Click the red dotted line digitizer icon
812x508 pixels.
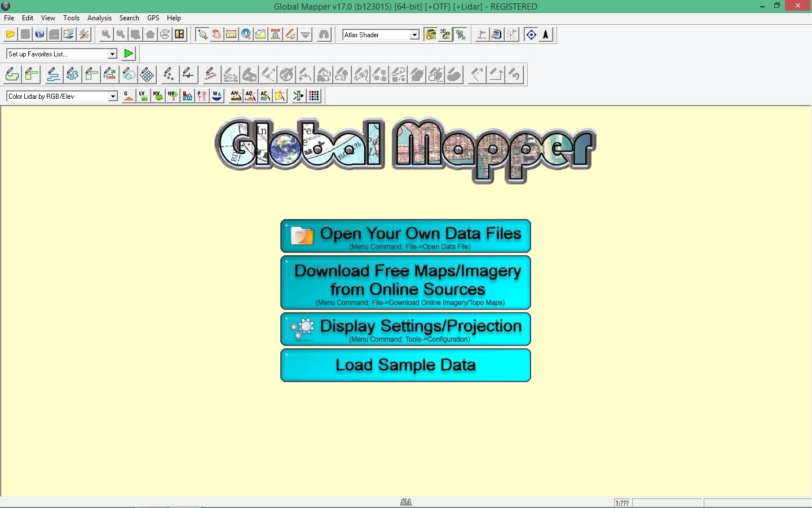click(211, 75)
